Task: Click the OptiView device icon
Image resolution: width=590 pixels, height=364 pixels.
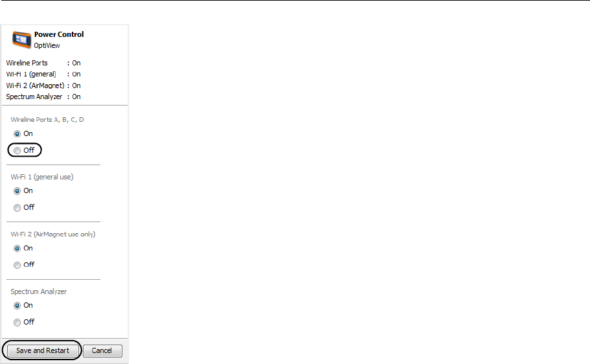Action: pos(21,40)
